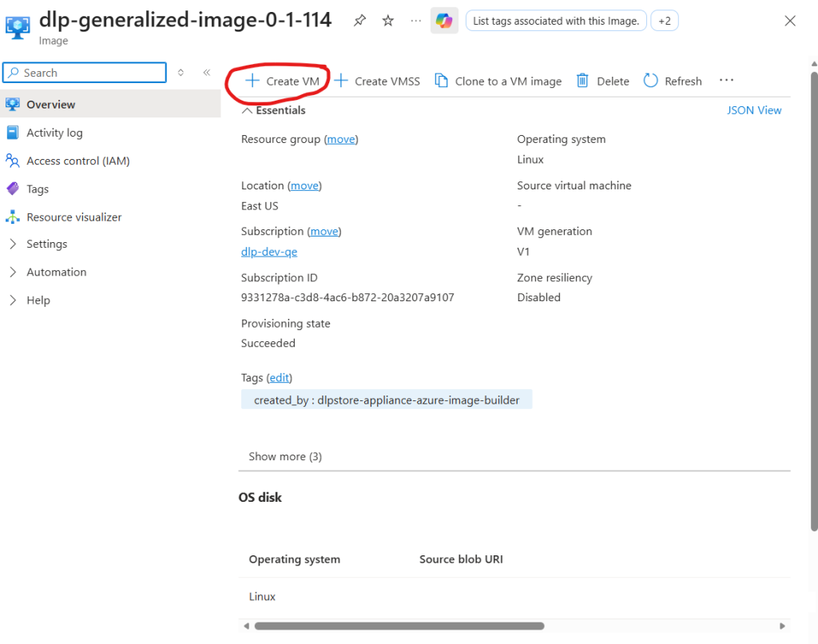
Task: Click the Create VM button
Action: (282, 81)
